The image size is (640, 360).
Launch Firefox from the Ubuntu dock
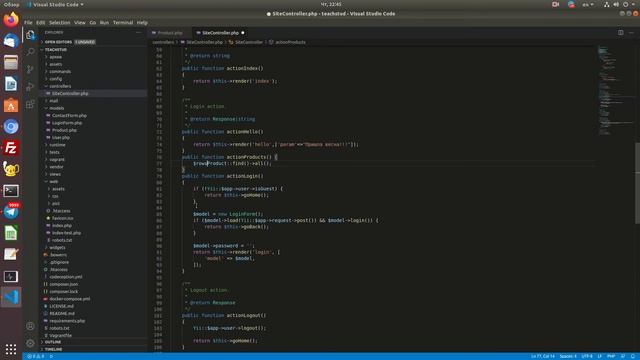11,19
